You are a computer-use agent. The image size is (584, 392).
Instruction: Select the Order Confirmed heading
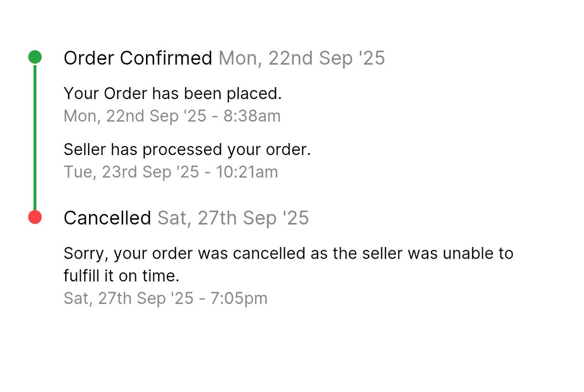[138, 58]
